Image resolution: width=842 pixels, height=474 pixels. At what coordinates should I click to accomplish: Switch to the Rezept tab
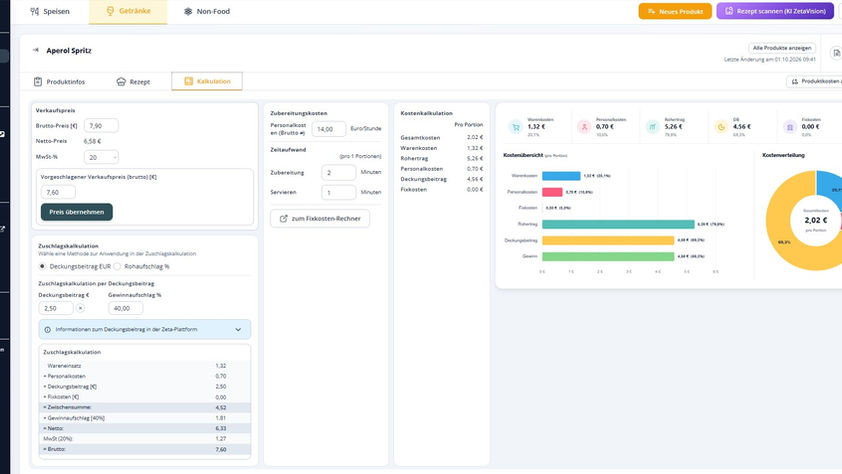coord(133,82)
